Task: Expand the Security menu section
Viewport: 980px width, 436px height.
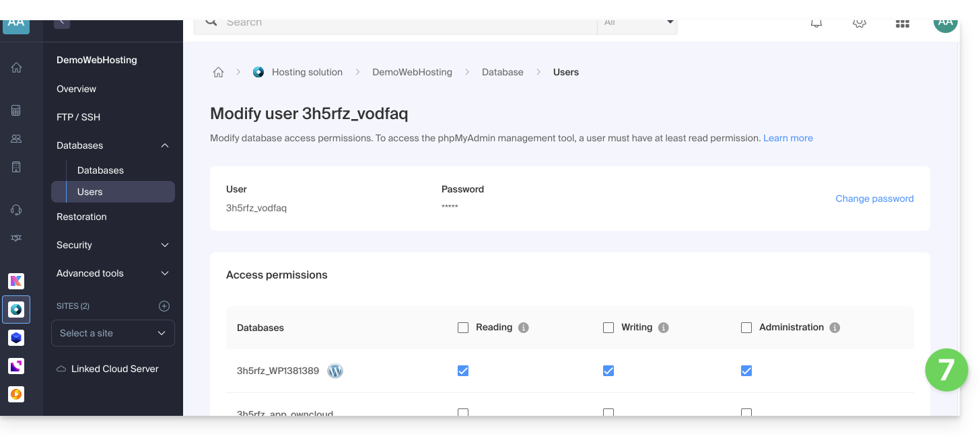Action: 113,245
